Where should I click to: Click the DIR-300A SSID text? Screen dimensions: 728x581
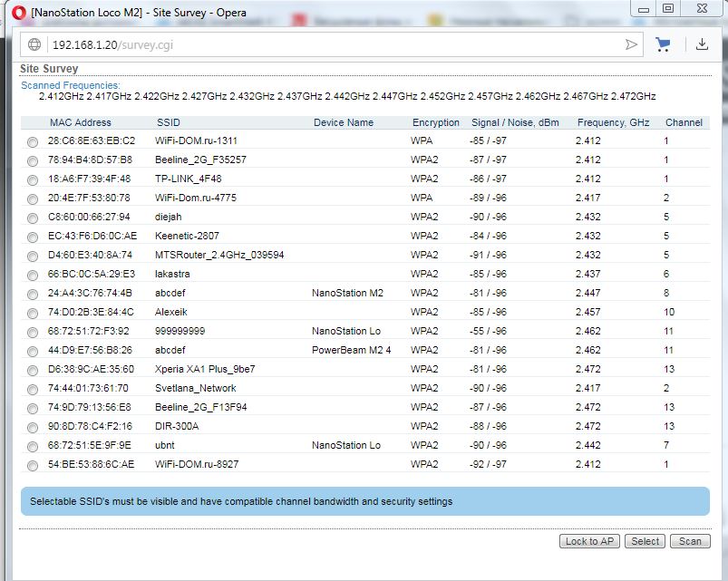177,426
